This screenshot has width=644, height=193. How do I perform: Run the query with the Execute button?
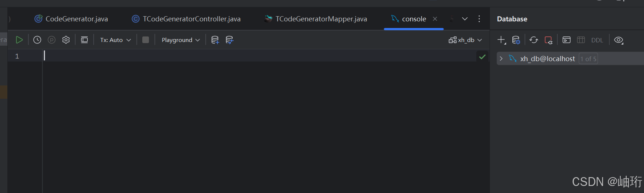click(19, 40)
